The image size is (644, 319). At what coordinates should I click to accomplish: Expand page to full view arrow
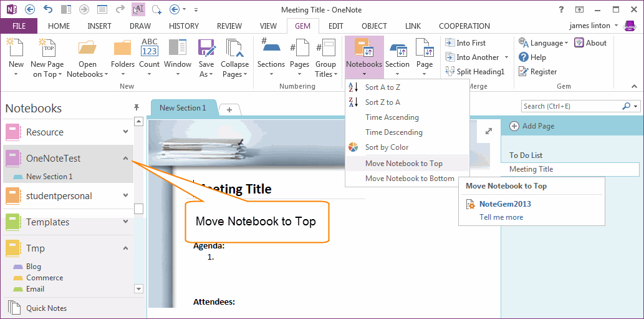(x=489, y=131)
